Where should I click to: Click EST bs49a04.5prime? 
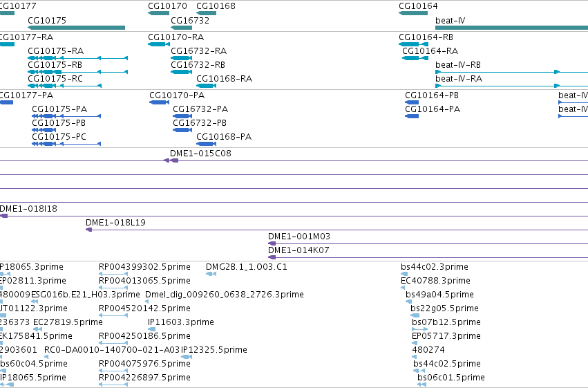[x=409, y=302]
